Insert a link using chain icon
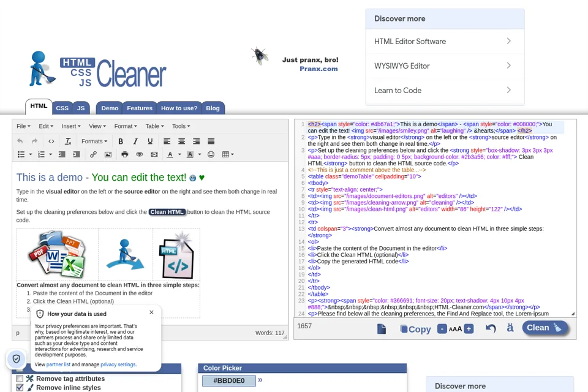The width and height of the screenshot is (588, 392). point(93,154)
